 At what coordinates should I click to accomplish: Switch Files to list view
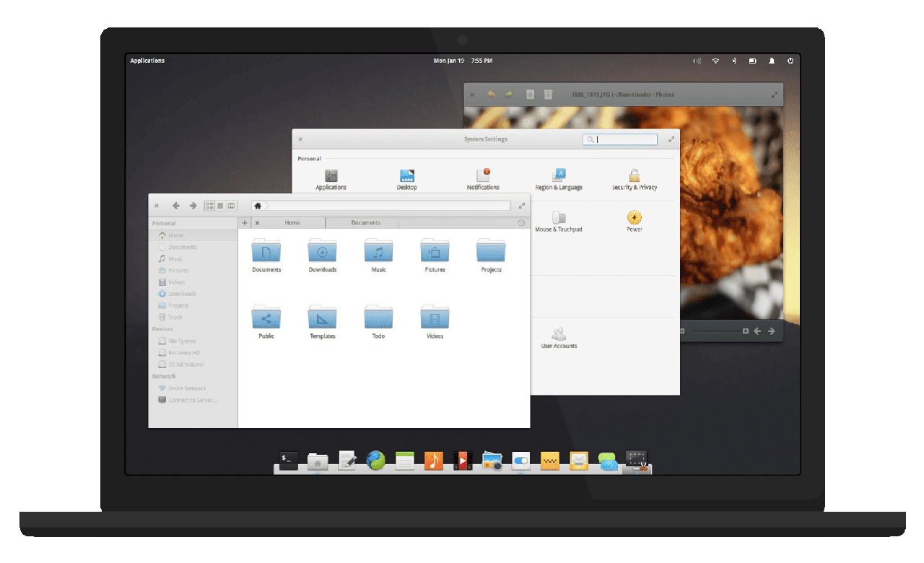coord(220,206)
